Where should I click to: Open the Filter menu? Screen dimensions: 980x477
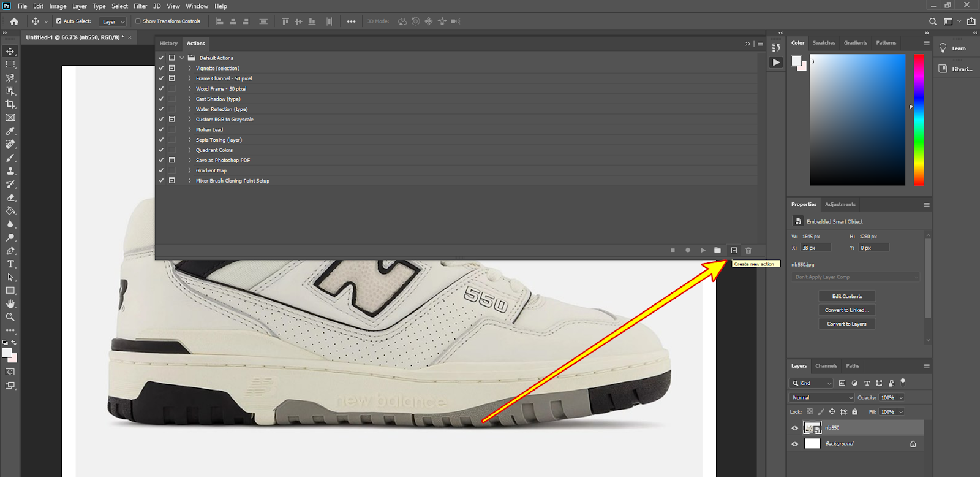[140, 6]
